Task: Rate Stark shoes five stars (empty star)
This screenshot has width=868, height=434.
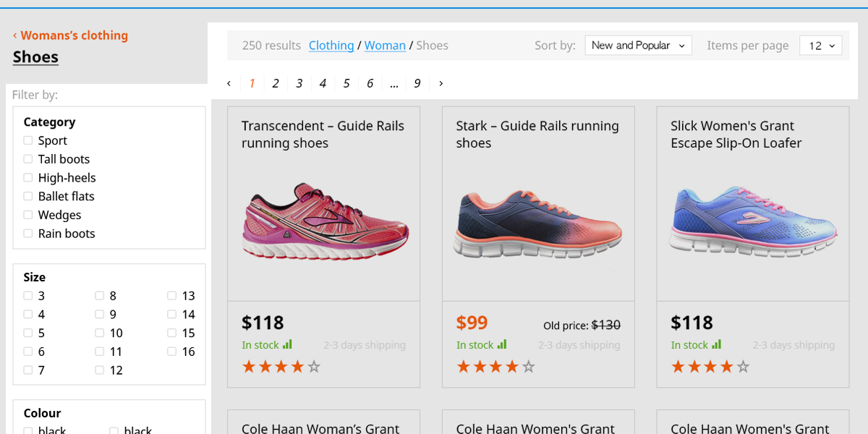Action: [529, 367]
